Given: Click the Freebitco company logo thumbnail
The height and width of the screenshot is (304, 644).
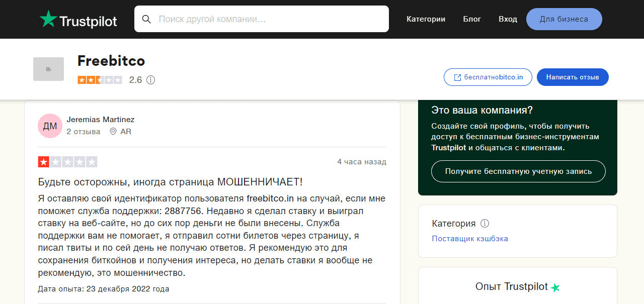Looking at the screenshot, I should (48, 69).
